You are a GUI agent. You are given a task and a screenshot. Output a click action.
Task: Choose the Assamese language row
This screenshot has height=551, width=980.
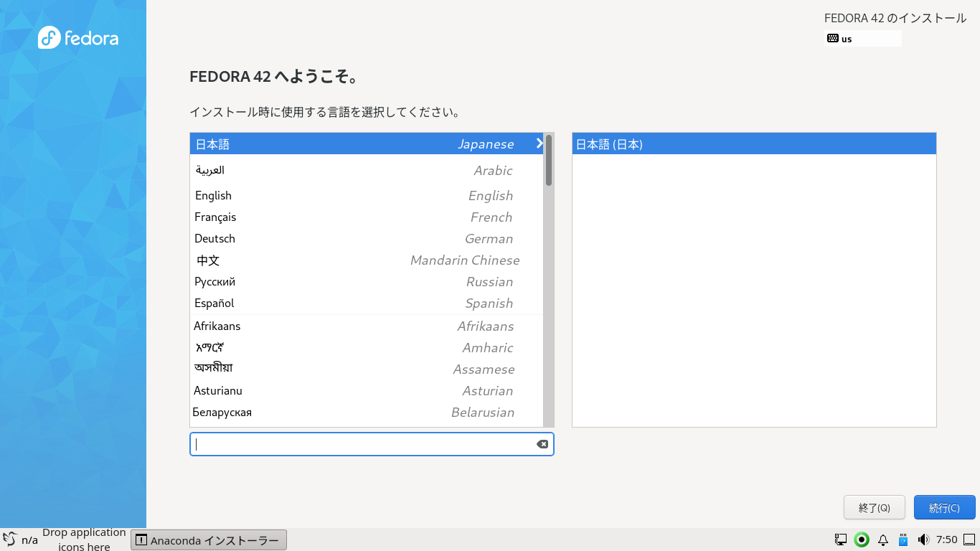(367, 369)
